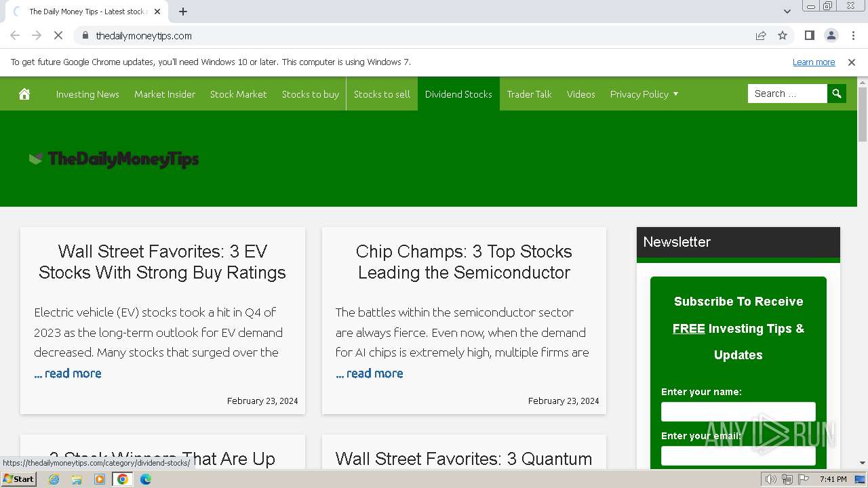868x488 pixels.
Task: Open Trader Talk menu item
Action: point(530,94)
